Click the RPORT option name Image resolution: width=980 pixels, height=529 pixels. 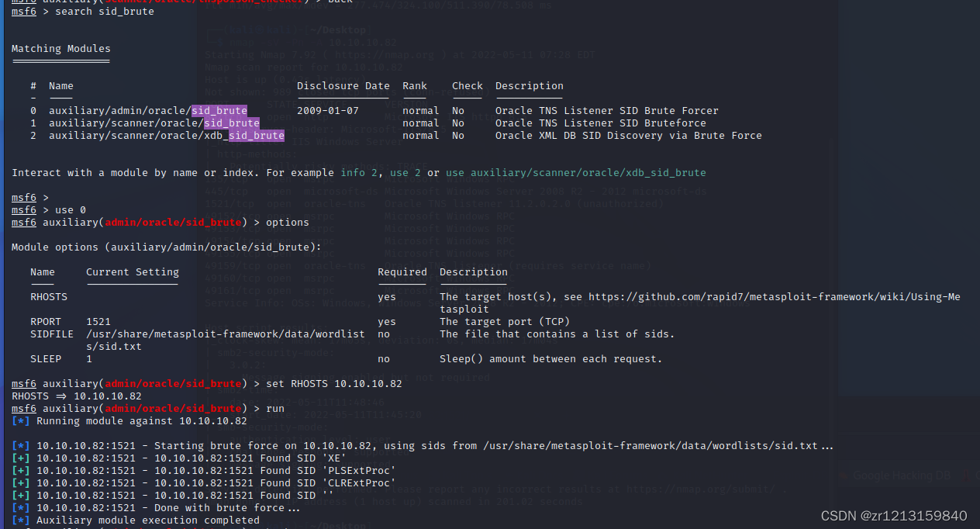pos(46,322)
